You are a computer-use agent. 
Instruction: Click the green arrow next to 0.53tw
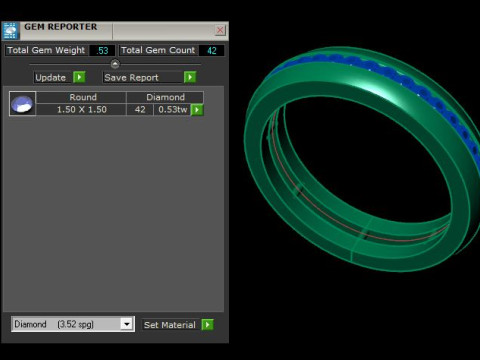197,110
